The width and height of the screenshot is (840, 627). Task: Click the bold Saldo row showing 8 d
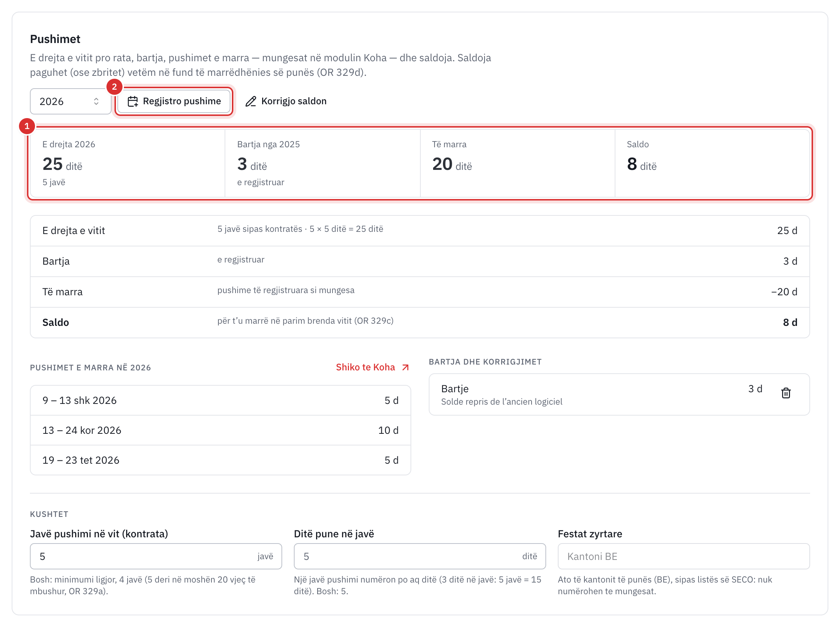coord(420,322)
